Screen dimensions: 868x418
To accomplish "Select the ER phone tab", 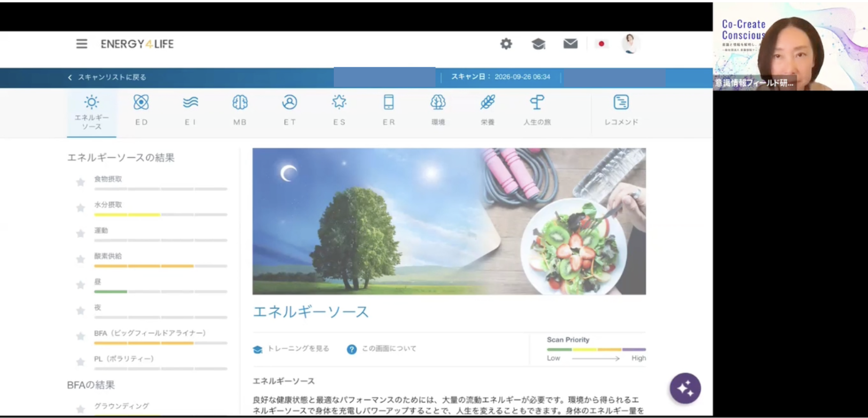I will 389,110.
